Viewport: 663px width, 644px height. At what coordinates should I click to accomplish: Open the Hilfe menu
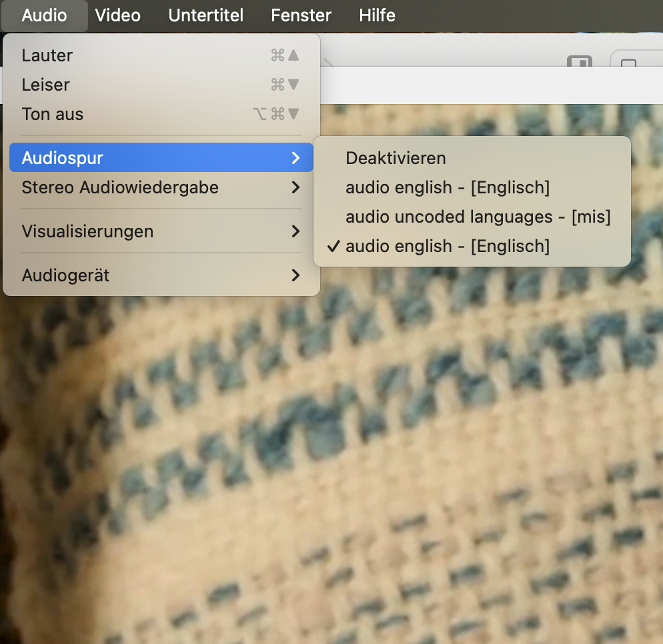click(377, 15)
